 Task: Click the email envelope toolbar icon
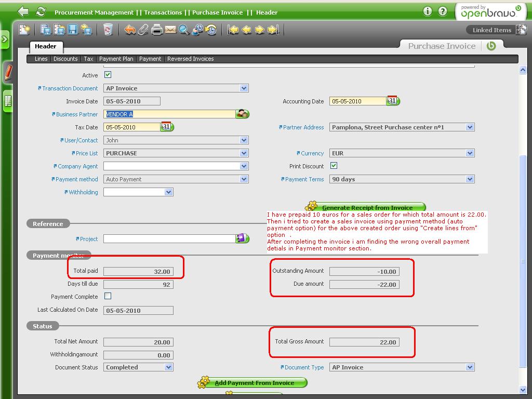click(170, 30)
